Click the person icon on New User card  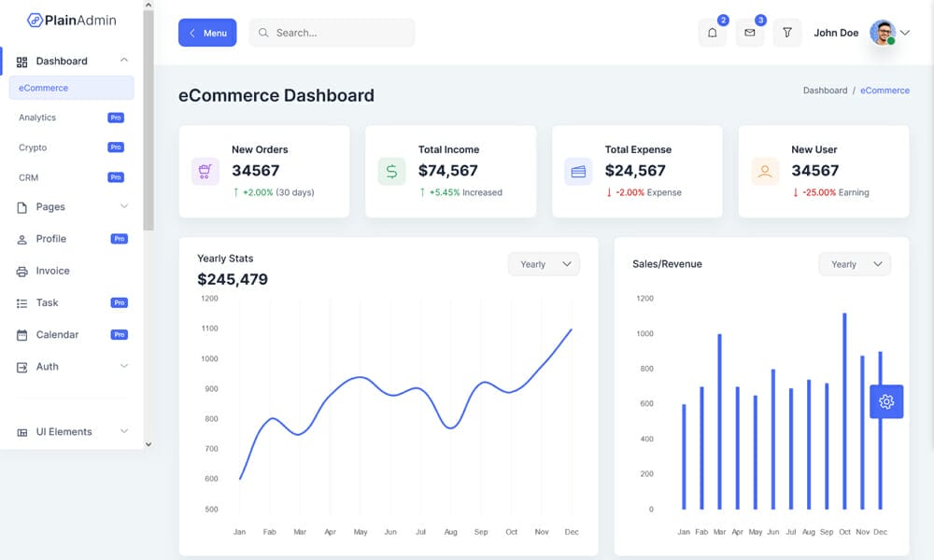coord(764,171)
